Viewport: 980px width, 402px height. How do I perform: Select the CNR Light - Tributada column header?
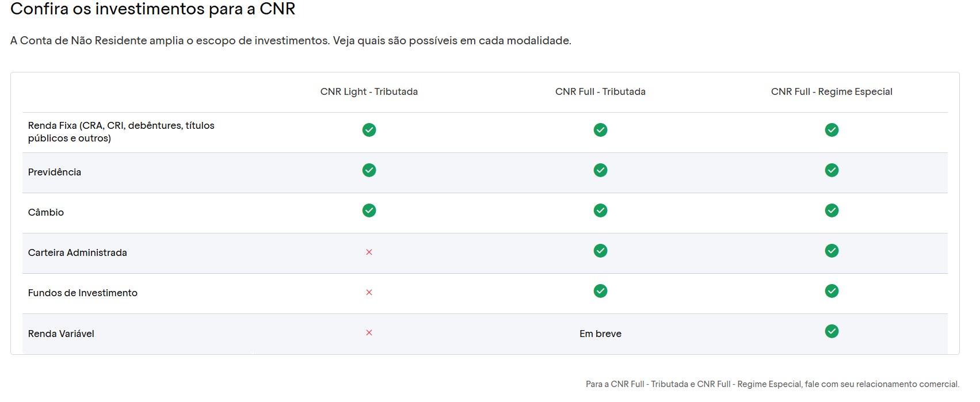pos(369,91)
